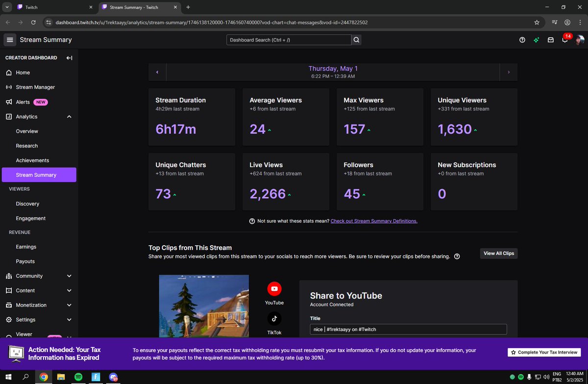The width and height of the screenshot is (588, 384).
Task: Open the top clip thumbnail
Action: [x=204, y=306]
